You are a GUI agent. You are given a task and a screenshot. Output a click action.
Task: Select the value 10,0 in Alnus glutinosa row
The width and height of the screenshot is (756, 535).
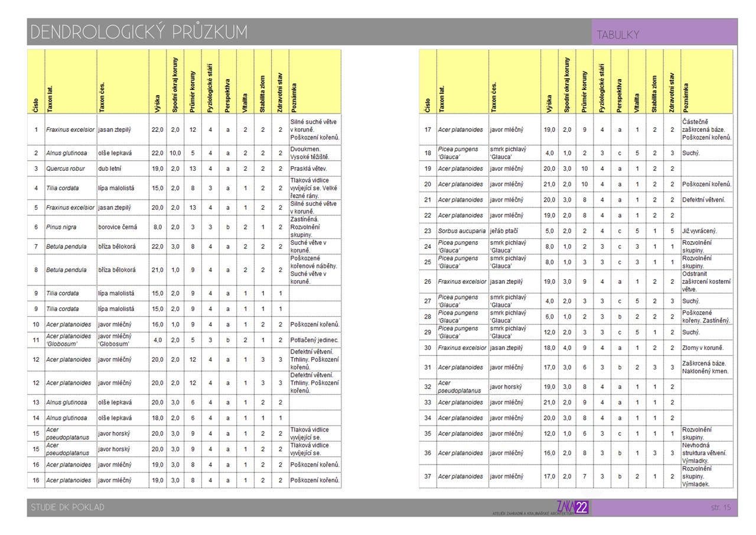(175, 153)
